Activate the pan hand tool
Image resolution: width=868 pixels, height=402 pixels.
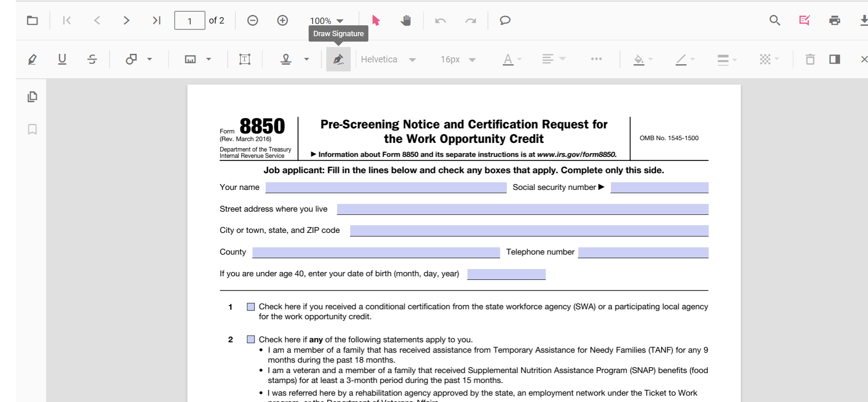(x=405, y=20)
